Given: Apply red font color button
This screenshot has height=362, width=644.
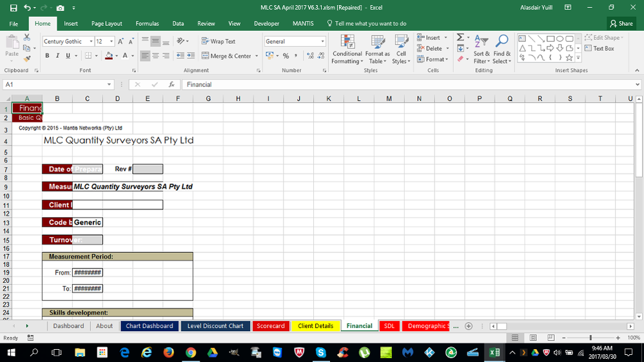Looking at the screenshot, I should (x=125, y=56).
